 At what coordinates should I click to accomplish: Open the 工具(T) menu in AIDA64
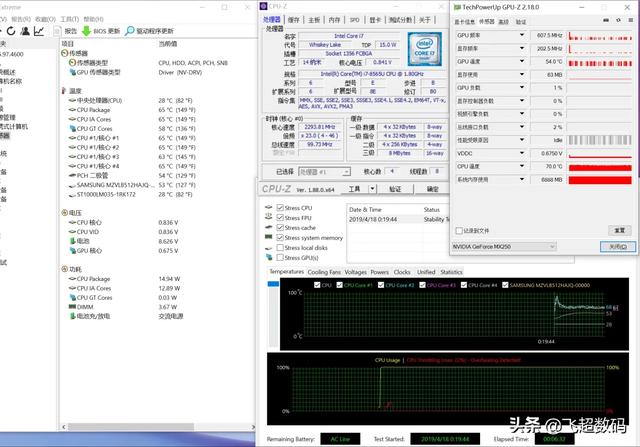point(70,19)
